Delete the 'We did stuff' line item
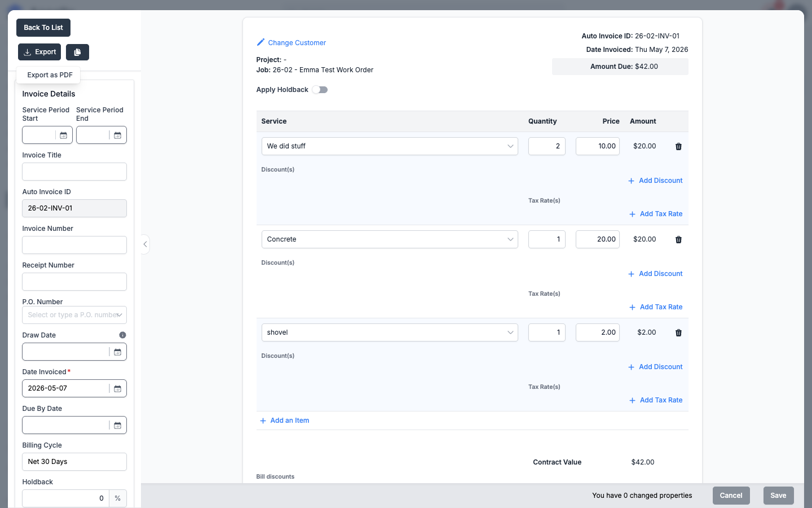Viewport: 812px width, 508px height. pyautogui.click(x=678, y=146)
